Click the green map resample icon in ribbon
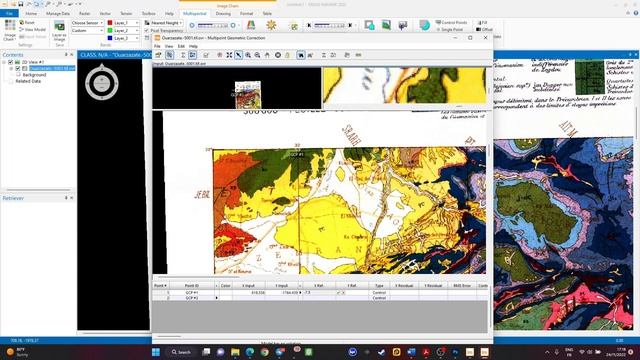The width and height of the screenshot is (640, 360). pos(386,25)
